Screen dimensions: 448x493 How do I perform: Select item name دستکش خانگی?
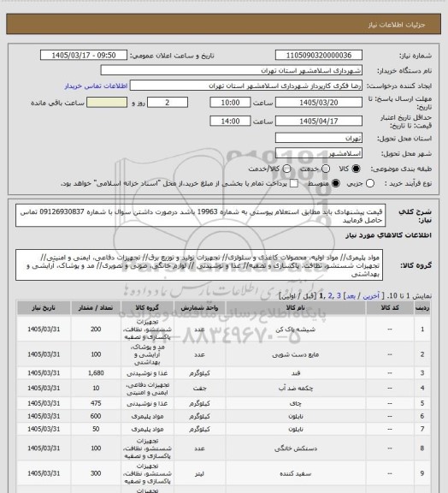click(x=296, y=448)
